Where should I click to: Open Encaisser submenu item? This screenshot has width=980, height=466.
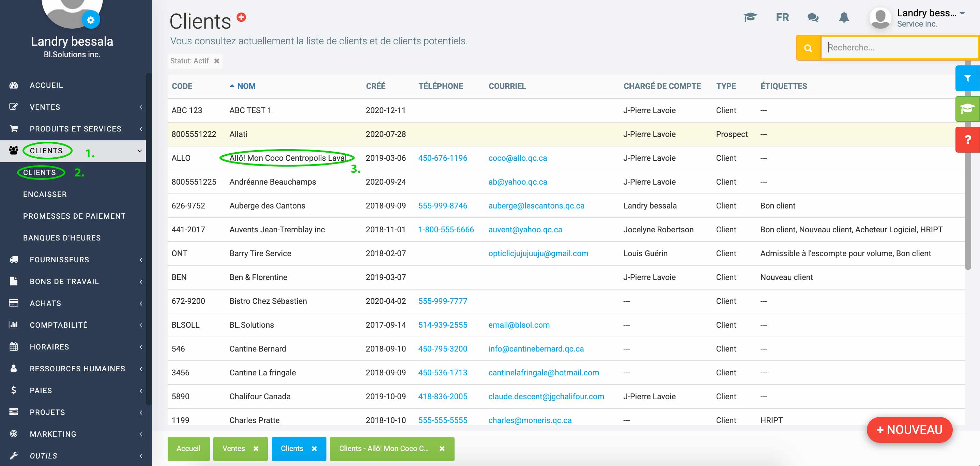45,195
